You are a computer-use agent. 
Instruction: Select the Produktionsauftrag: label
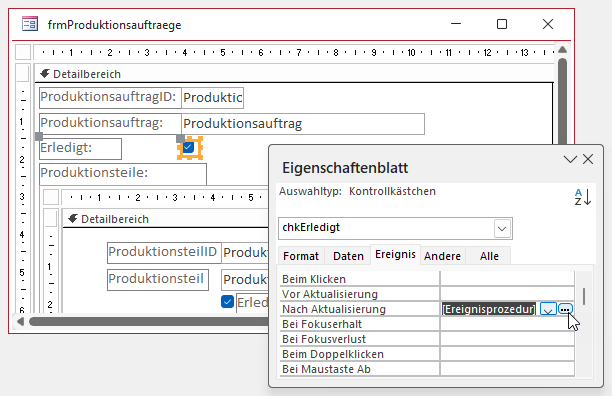(x=110, y=124)
